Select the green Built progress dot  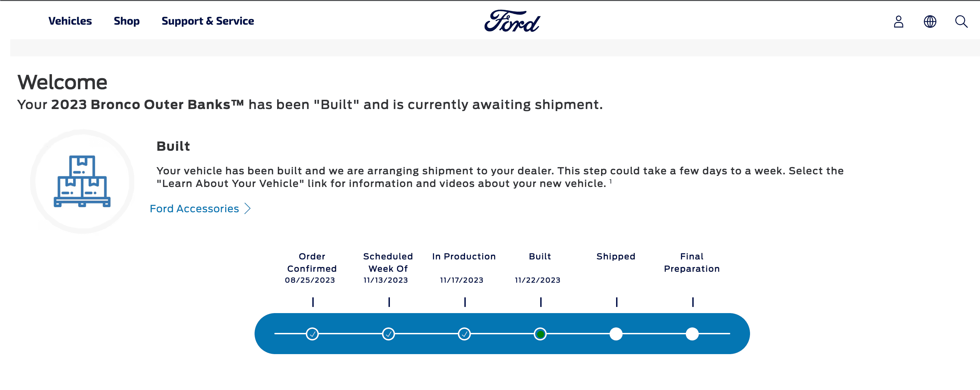[540, 334]
